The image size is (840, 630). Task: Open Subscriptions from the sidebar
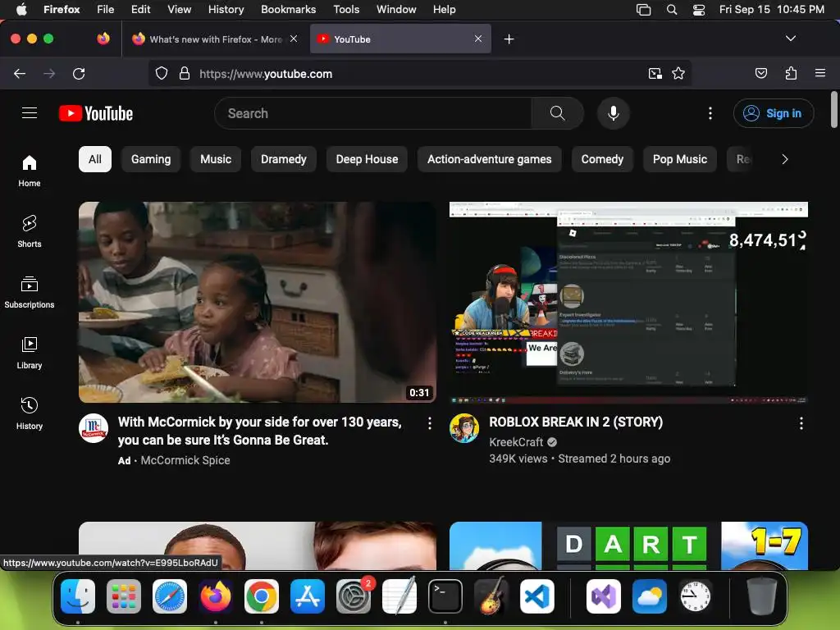(30, 292)
